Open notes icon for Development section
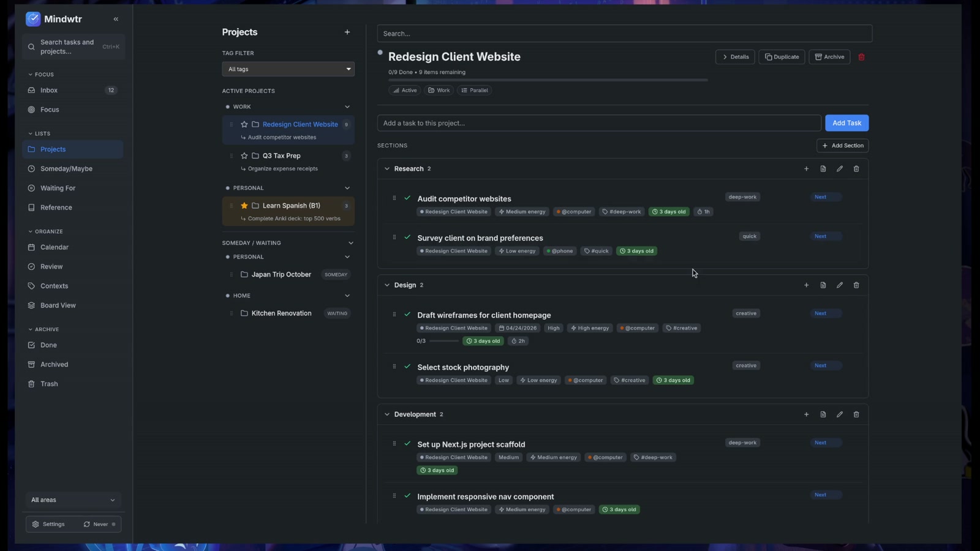The height and width of the screenshot is (551, 980). [823, 414]
